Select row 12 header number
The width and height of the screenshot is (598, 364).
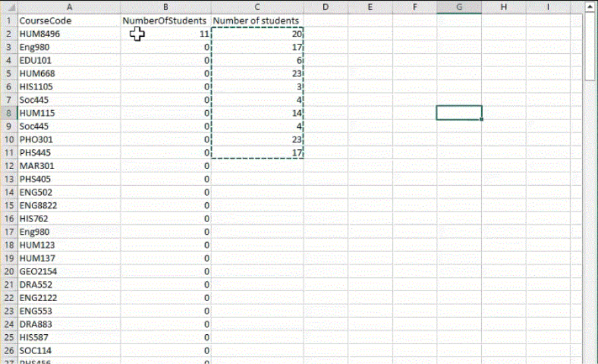click(9, 166)
